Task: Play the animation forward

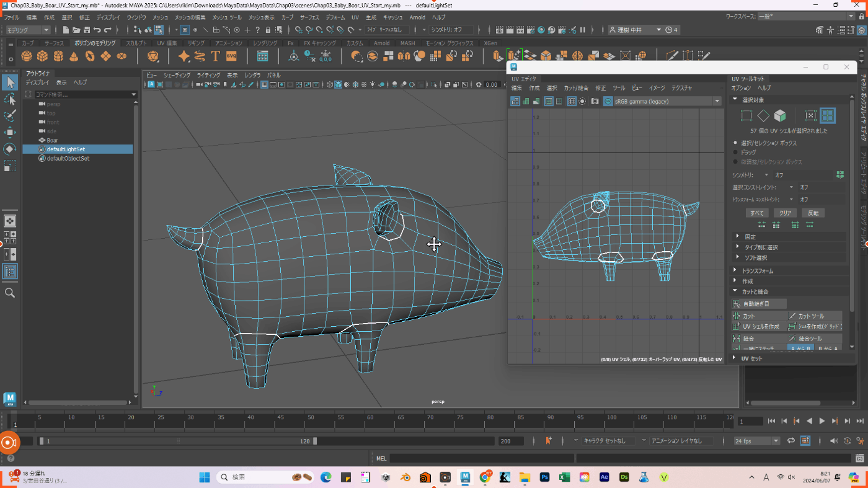Action: pyautogui.click(x=822, y=421)
